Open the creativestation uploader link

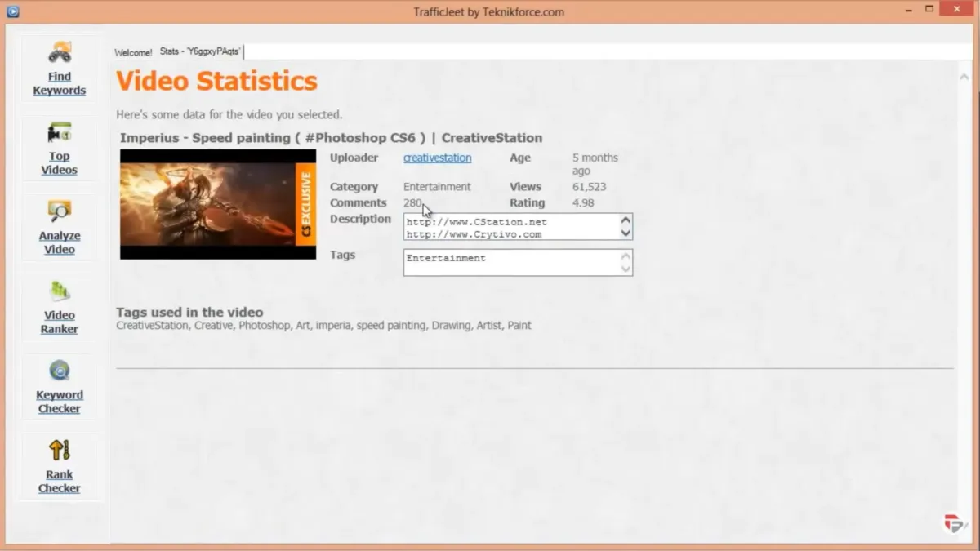click(x=437, y=158)
